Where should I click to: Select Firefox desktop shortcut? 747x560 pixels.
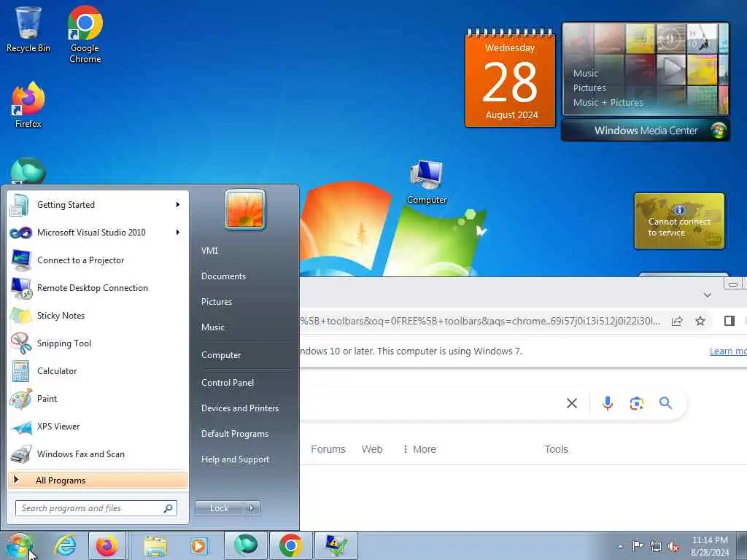(28, 105)
